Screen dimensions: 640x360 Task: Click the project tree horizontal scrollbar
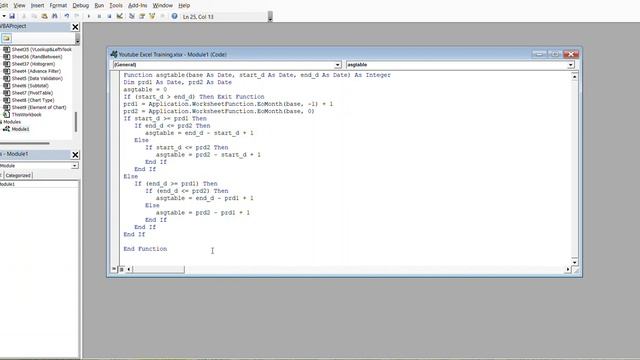[24, 143]
